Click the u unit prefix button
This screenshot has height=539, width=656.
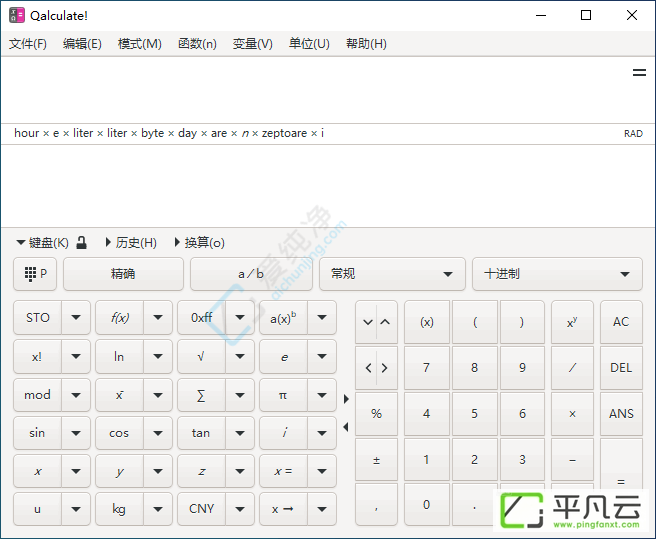(x=38, y=509)
